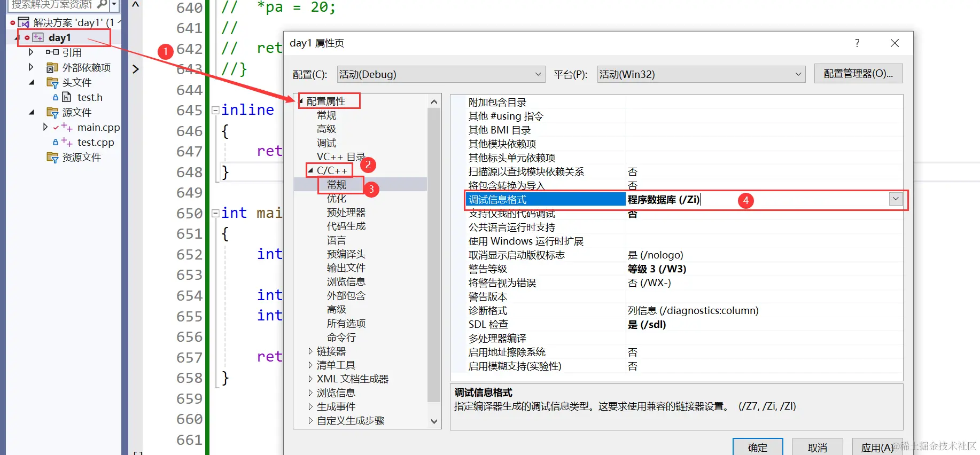980x455 pixels.
Task: Open test.cpp in Solution Explorer
Action: tap(96, 142)
